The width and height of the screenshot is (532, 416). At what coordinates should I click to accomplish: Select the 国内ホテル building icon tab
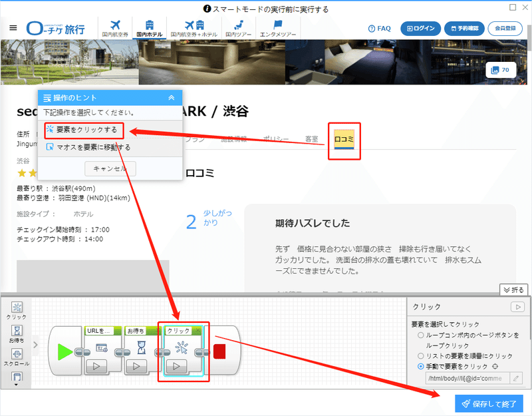click(x=149, y=28)
